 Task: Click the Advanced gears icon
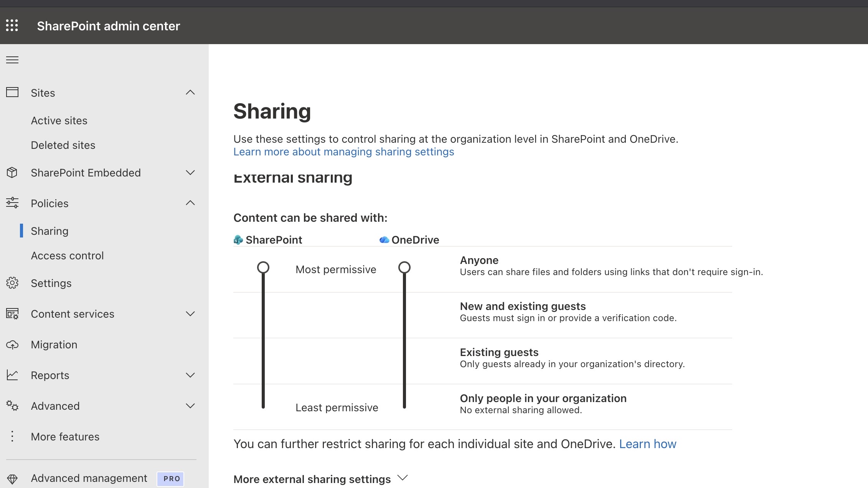12,406
